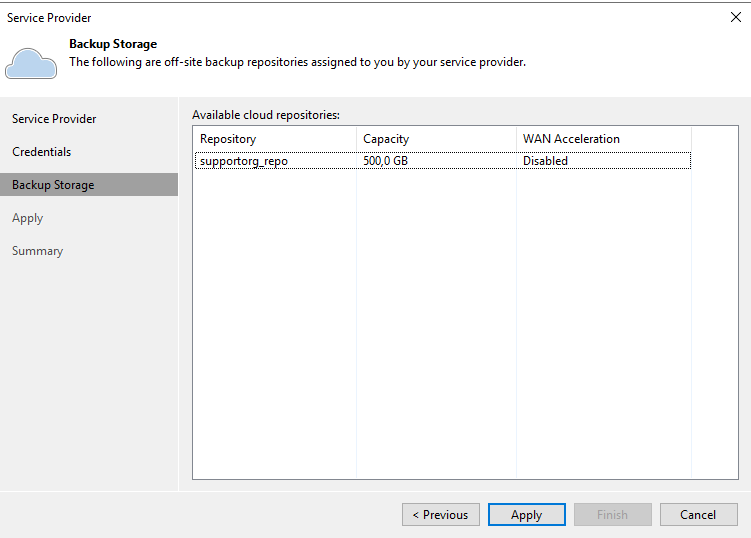Click the Apply button at bottom
Image resolution: width=751 pixels, height=538 pixels.
pyautogui.click(x=527, y=515)
